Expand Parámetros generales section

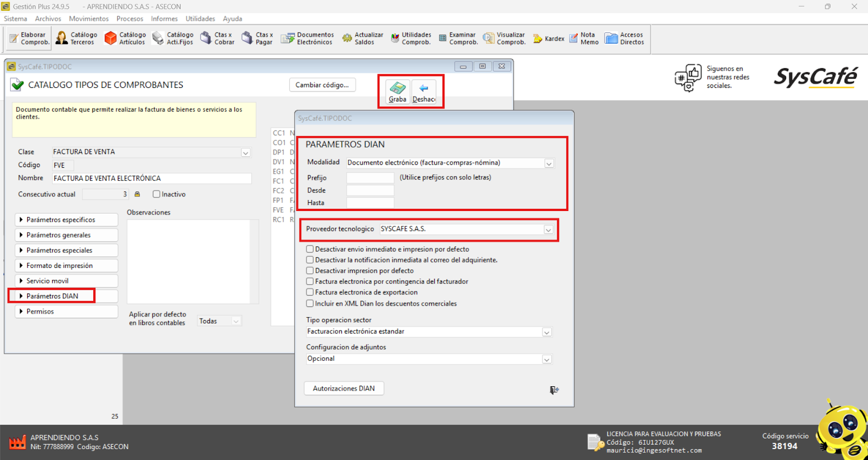(66, 235)
